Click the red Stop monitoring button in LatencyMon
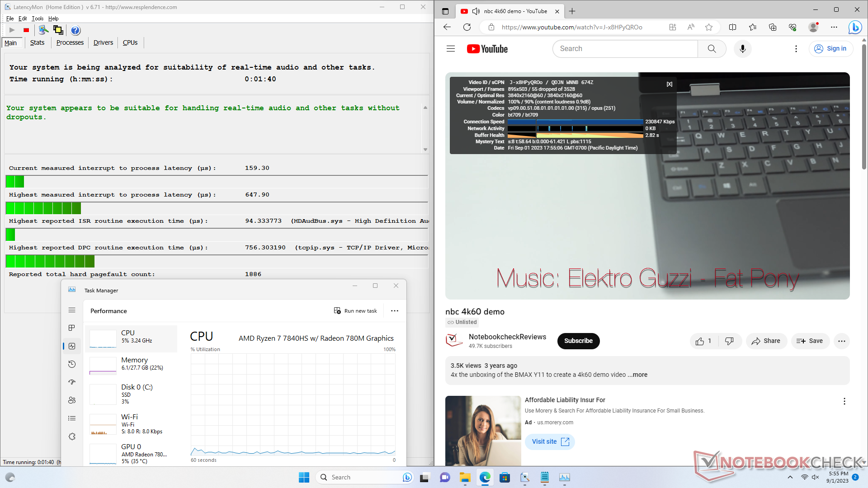 pos(26,30)
